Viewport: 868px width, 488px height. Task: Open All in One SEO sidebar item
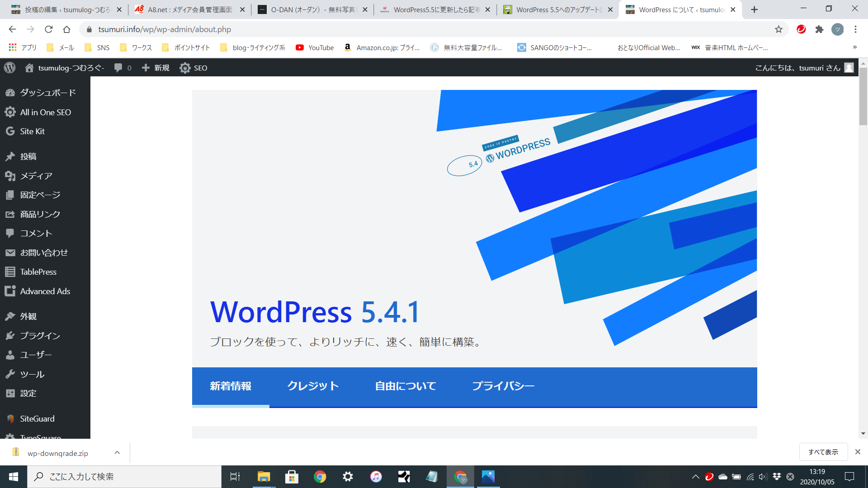(x=45, y=112)
